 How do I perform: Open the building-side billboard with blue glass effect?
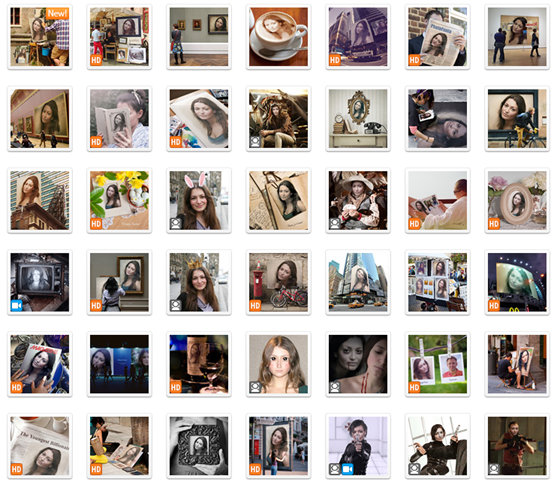coord(40,200)
